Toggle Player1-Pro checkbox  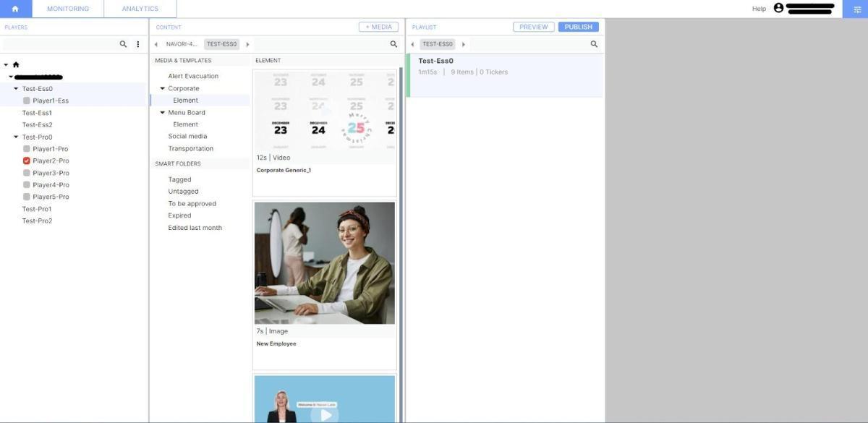pos(27,148)
